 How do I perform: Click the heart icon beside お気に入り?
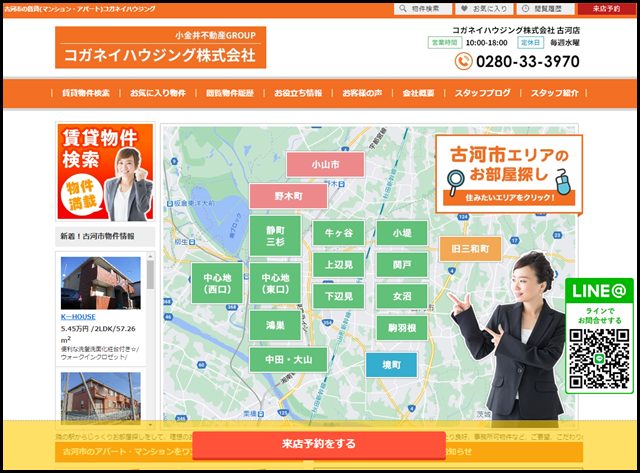pos(464,9)
